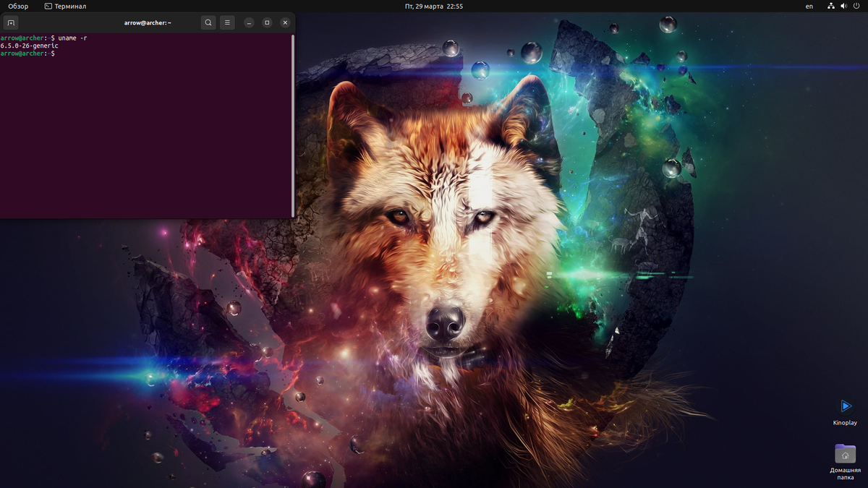Click the terminal search magnifier icon

(x=208, y=22)
